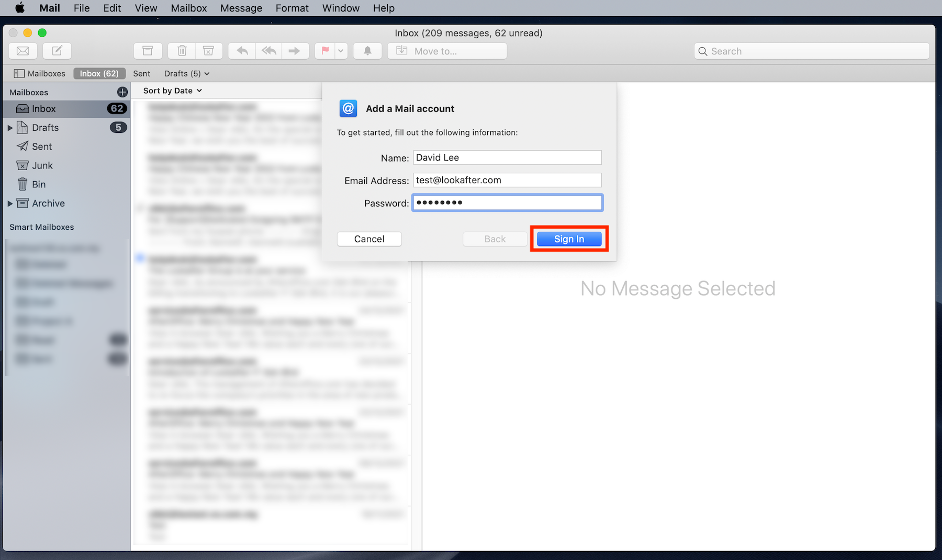Expand the Archive folder disclosure triangle
Viewport: 942px width, 560px height.
pos(10,204)
